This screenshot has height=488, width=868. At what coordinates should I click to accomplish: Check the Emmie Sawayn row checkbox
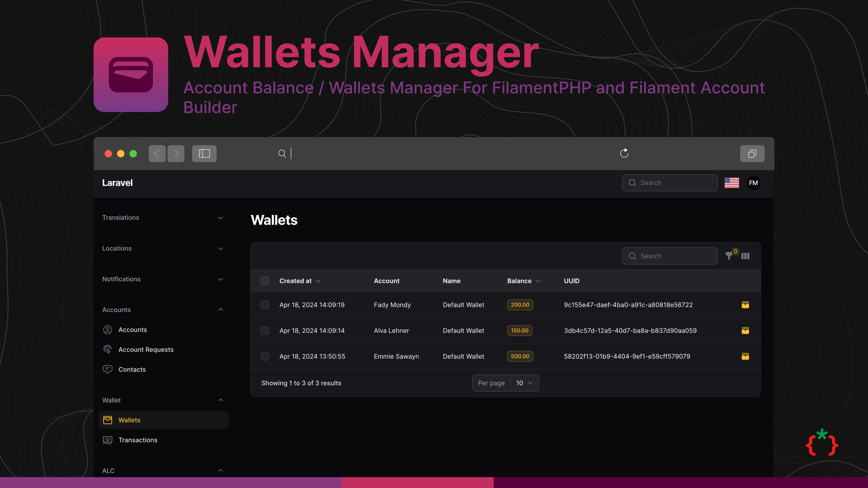click(265, 356)
